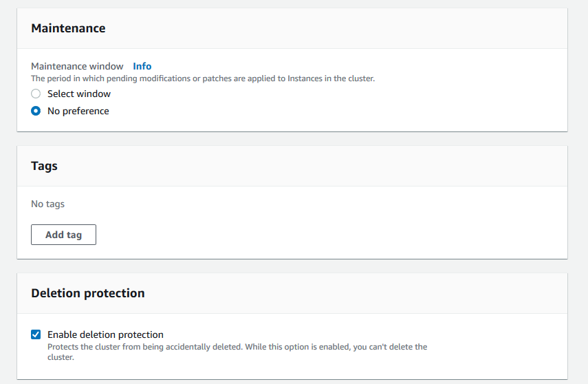
Task: Click the Deletion protection panel header bar
Action: (344, 293)
